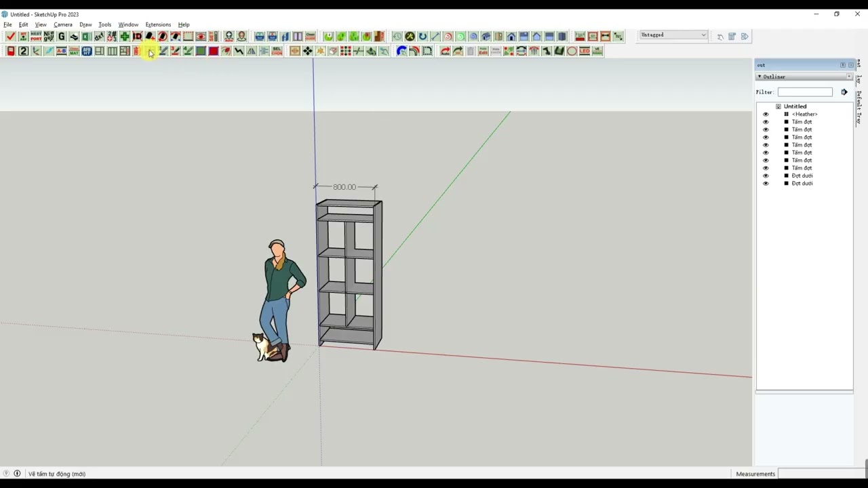Click the Measurements value box
The image size is (868, 488).
pos(822,474)
